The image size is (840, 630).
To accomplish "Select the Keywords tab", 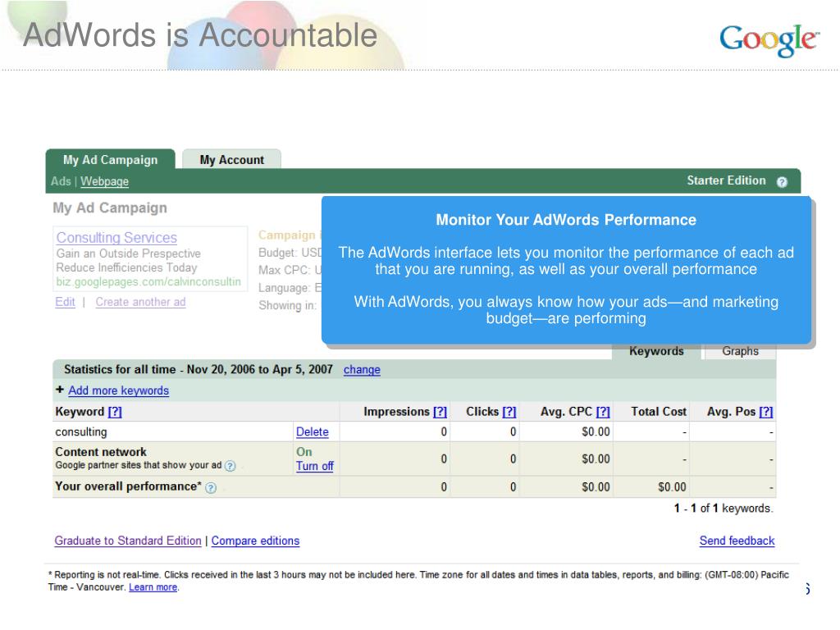I will tap(656, 351).
